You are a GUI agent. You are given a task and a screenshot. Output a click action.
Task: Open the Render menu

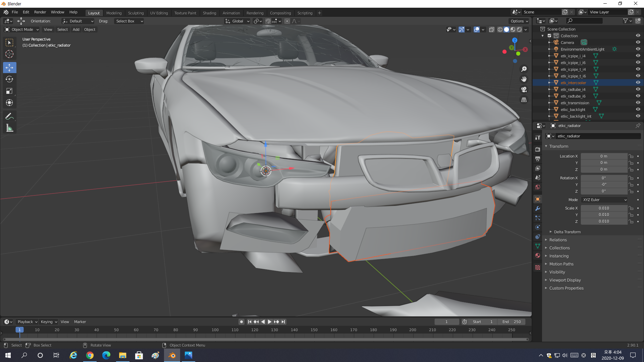(x=40, y=12)
